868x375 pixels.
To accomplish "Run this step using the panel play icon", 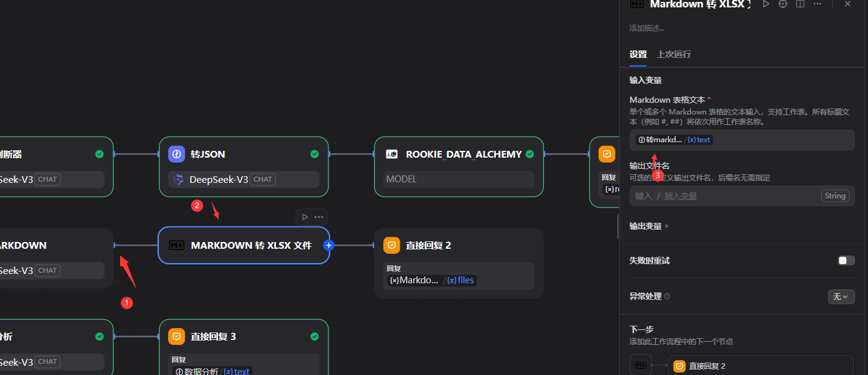I will 766,4.
